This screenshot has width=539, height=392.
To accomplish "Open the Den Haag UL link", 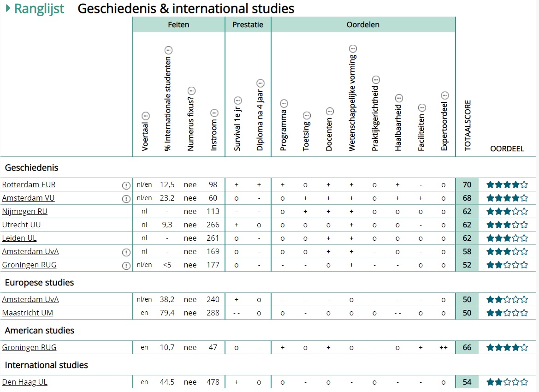I will (x=25, y=382).
